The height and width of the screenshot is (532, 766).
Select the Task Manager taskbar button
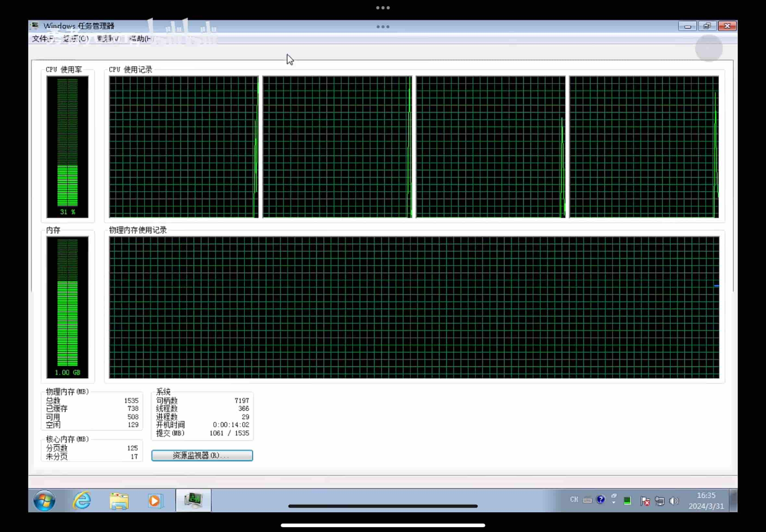tap(193, 500)
